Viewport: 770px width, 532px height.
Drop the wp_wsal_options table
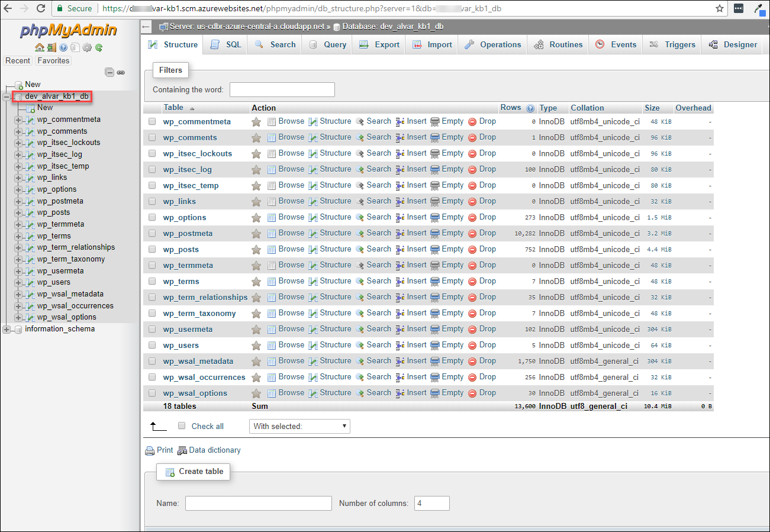(482, 393)
